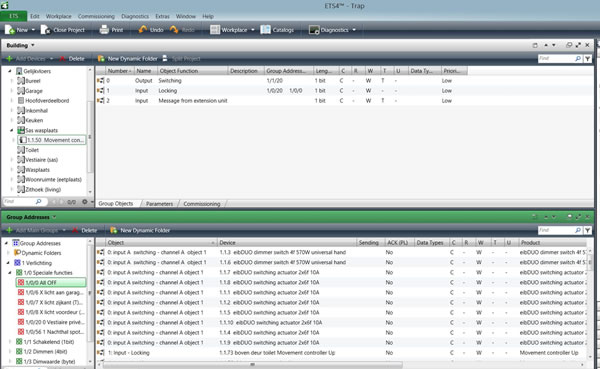This screenshot has width=600, height=369.
Task: Click the New toolbar icon
Action: pos(10,30)
